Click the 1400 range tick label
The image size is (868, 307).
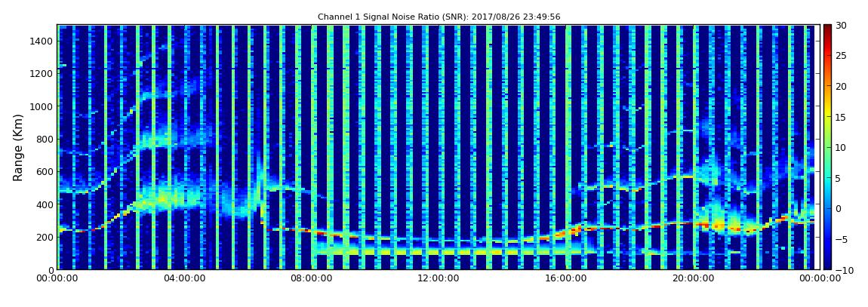pos(42,41)
